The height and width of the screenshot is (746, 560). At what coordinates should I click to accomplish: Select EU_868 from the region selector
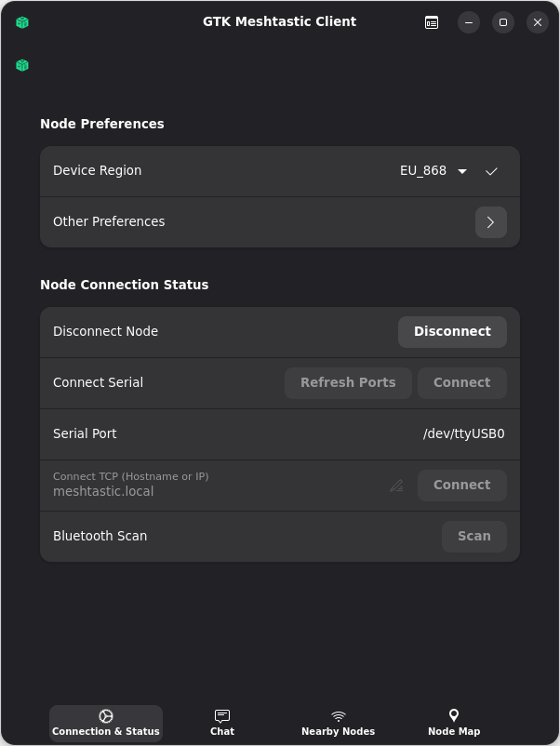[423, 171]
